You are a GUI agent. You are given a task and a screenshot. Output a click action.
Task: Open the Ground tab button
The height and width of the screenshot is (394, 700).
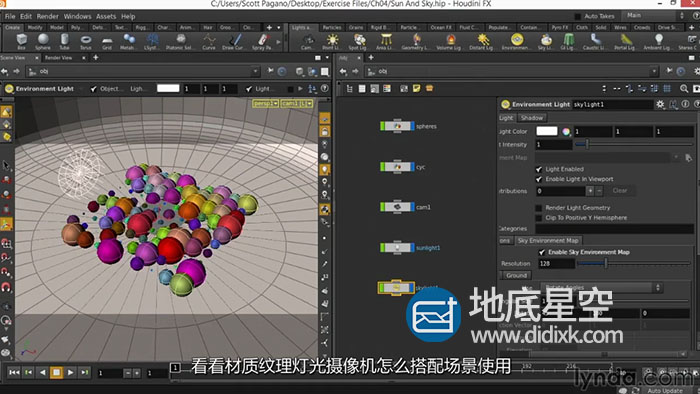tap(516, 275)
